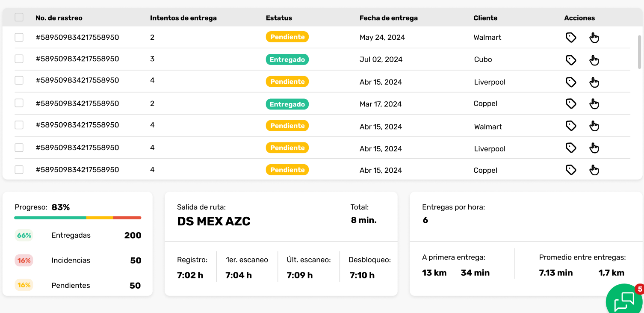Viewport: 644px width, 313px height.
Task: Click the '34 min' first delivery time
Action: point(475,273)
